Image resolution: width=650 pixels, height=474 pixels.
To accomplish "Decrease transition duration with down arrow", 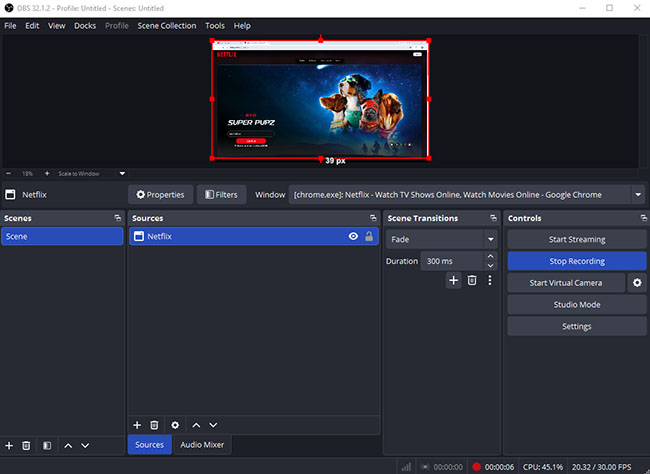I will [490, 266].
